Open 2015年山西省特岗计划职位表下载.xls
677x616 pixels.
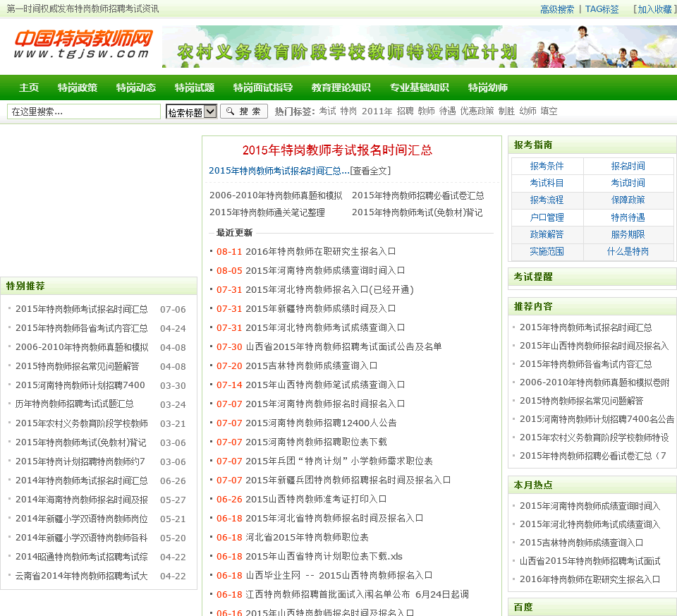pyautogui.click(x=324, y=557)
